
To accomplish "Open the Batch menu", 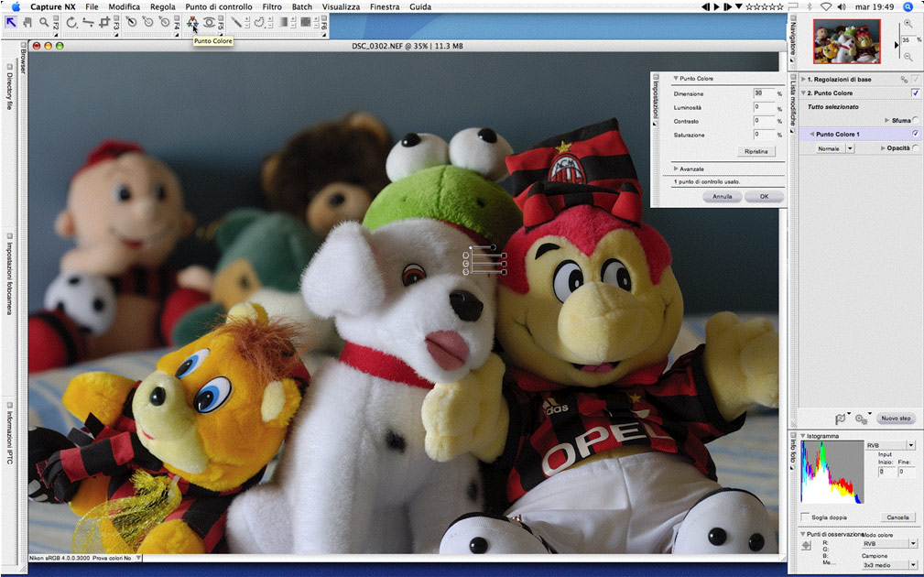I will coord(302,7).
